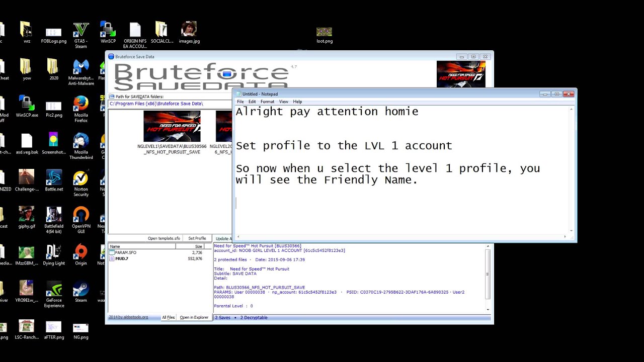Open LSC-Ranch... desktop image

click(27, 329)
